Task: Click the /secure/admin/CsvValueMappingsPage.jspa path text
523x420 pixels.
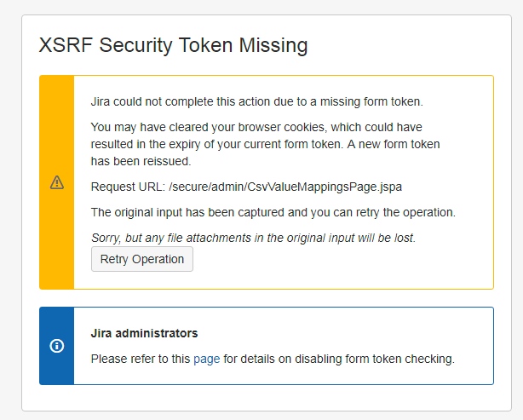Action: point(285,187)
